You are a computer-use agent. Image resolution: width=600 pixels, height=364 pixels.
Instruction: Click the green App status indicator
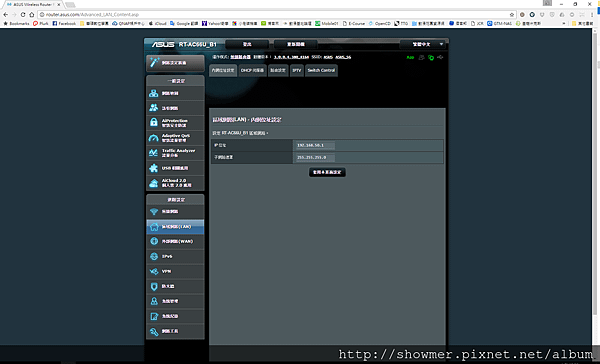[410, 57]
